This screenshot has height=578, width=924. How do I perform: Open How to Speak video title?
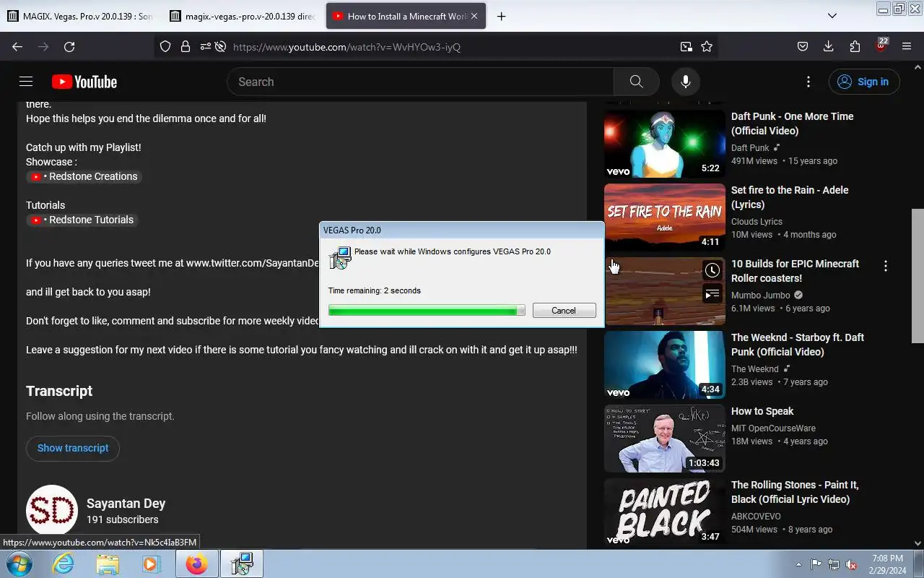(x=762, y=411)
